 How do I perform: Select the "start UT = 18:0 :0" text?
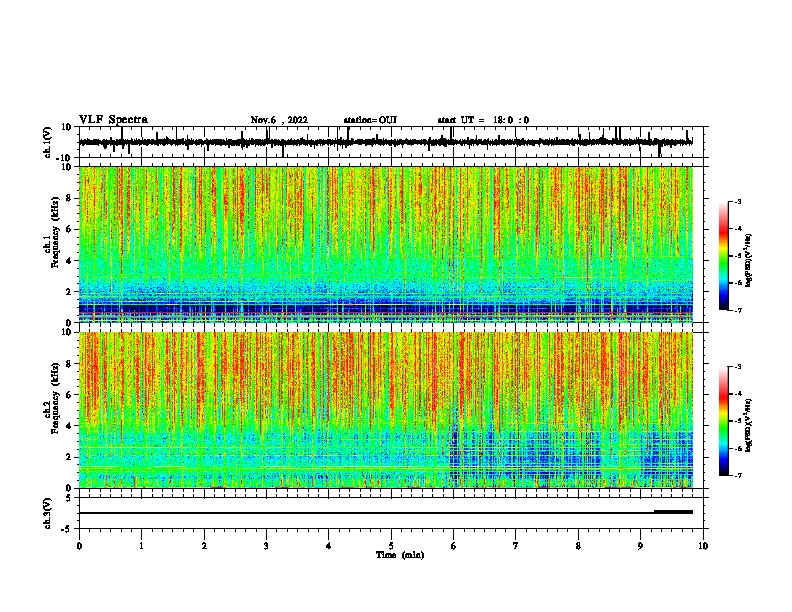coord(483,120)
